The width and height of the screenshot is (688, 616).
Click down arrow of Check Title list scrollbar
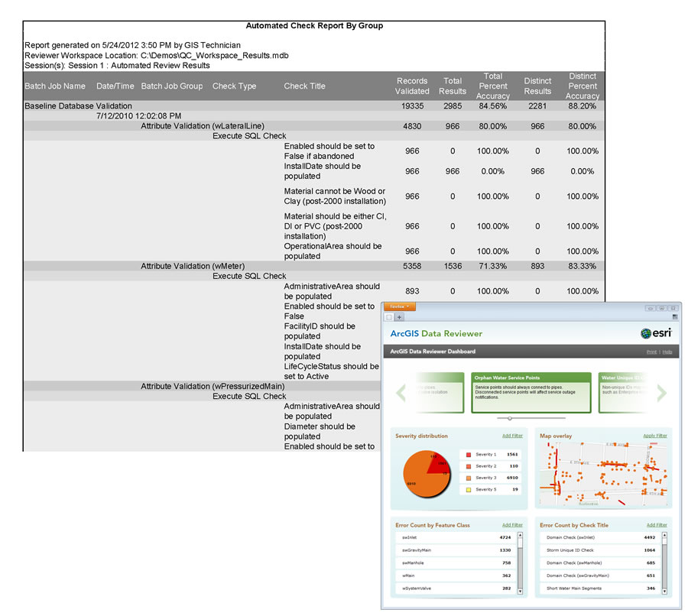coord(665,592)
